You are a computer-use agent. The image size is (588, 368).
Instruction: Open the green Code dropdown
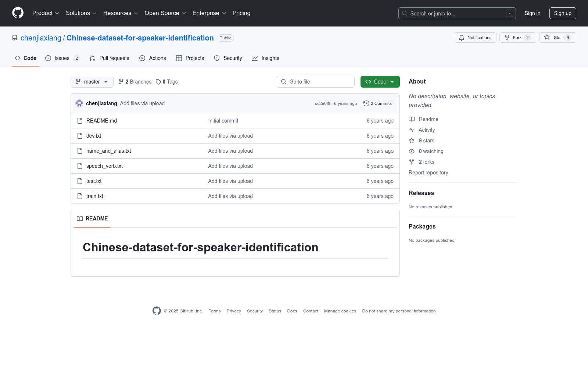tap(380, 82)
